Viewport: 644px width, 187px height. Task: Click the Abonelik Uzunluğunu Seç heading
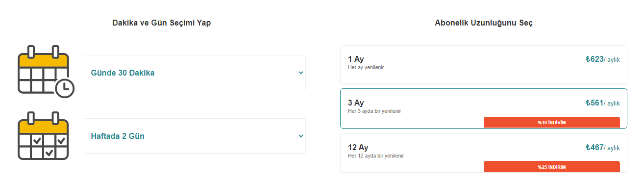click(x=484, y=23)
